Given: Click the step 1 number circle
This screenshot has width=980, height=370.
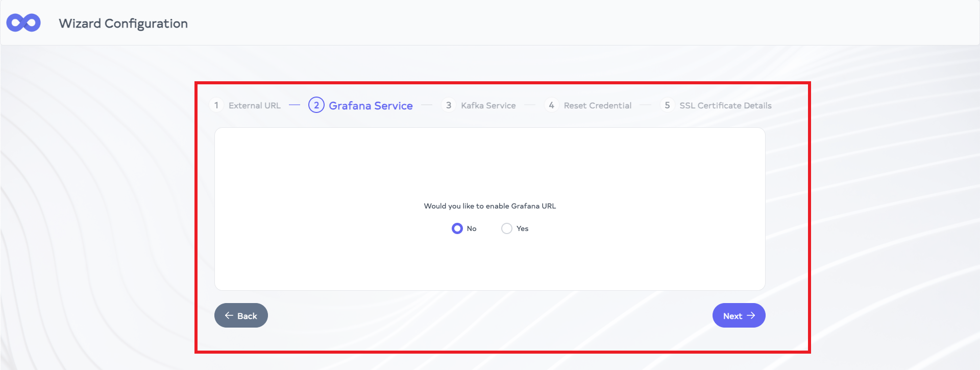Looking at the screenshot, I should coord(216,105).
